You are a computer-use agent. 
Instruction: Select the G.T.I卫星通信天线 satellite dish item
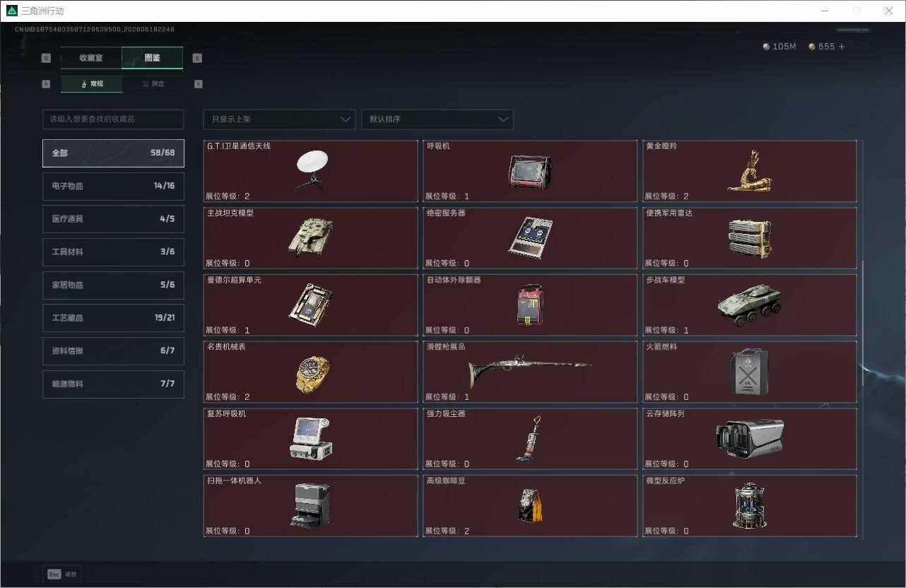coord(310,171)
